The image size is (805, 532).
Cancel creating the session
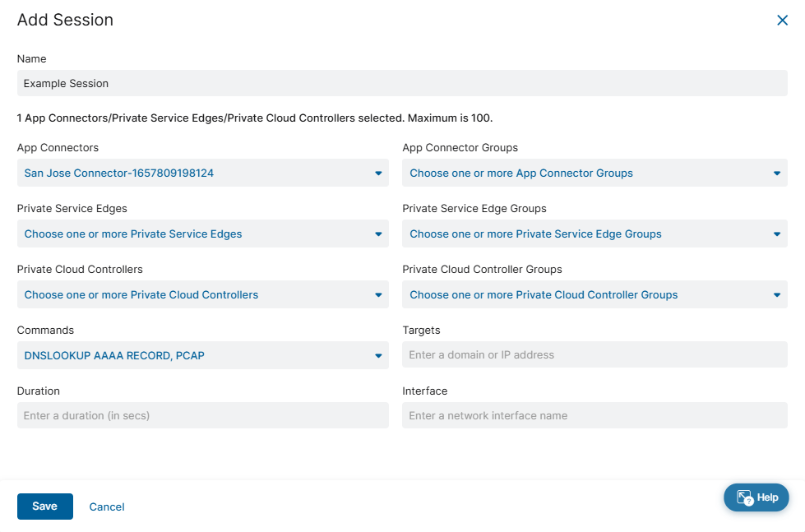pyautogui.click(x=106, y=507)
